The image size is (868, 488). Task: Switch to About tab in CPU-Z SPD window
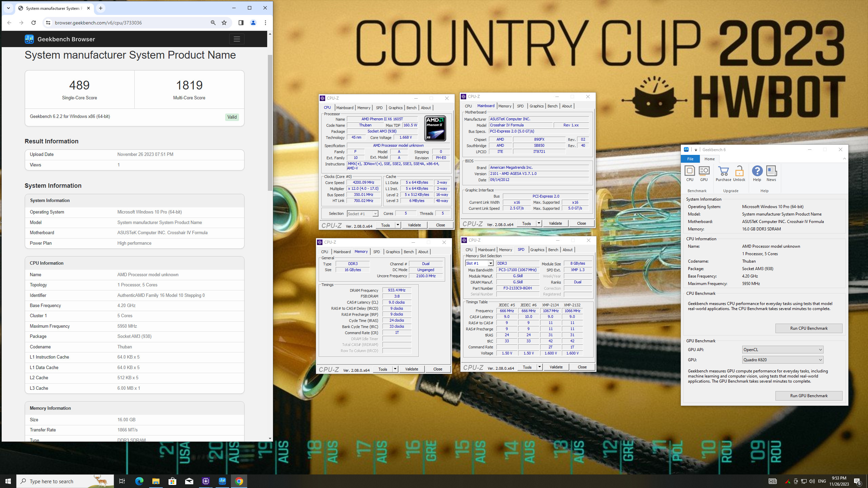coord(568,250)
